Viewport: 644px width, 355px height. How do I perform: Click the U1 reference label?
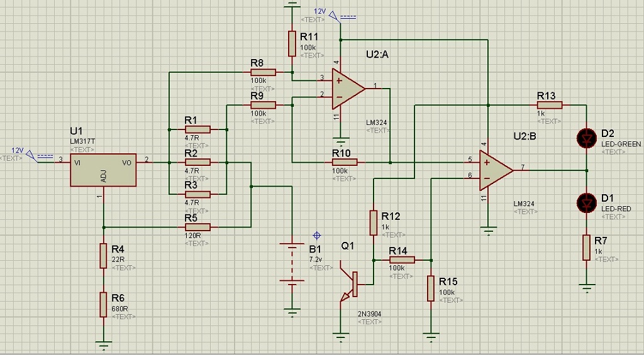pyautogui.click(x=76, y=131)
